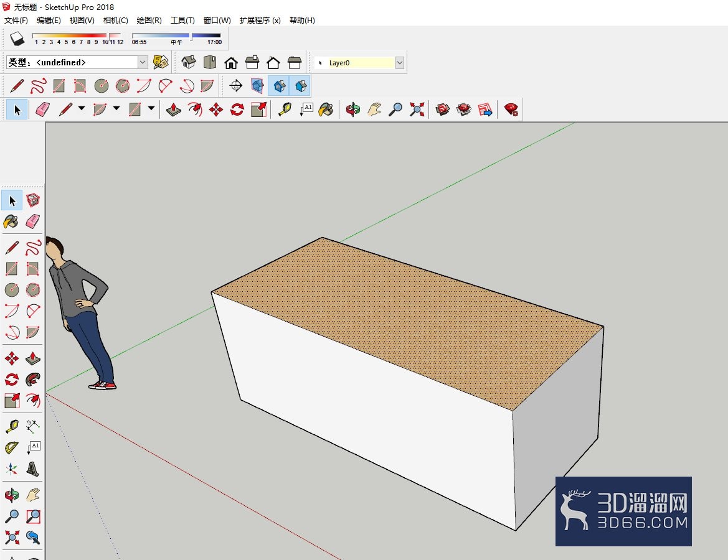Switch to the Iso view house icon

click(189, 62)
